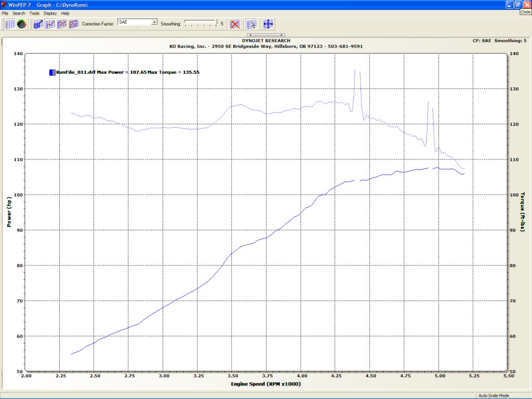This screenshot has width=532, height=399.
Task: Open the File menu
Action: tap(5, 13)
